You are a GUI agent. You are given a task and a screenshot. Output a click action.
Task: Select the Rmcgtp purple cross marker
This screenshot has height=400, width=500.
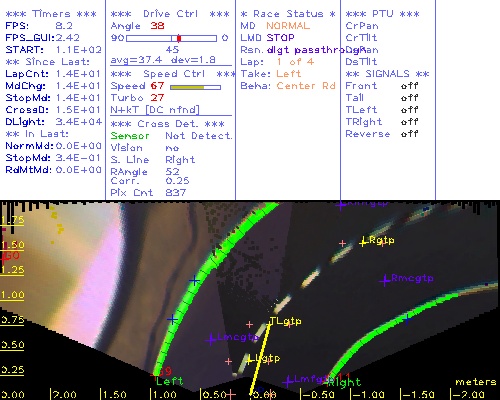tap(385, 281)
